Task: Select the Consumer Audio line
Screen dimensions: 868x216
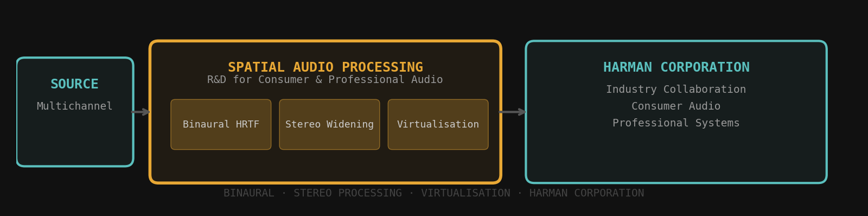Action: [x=676, y=106]
